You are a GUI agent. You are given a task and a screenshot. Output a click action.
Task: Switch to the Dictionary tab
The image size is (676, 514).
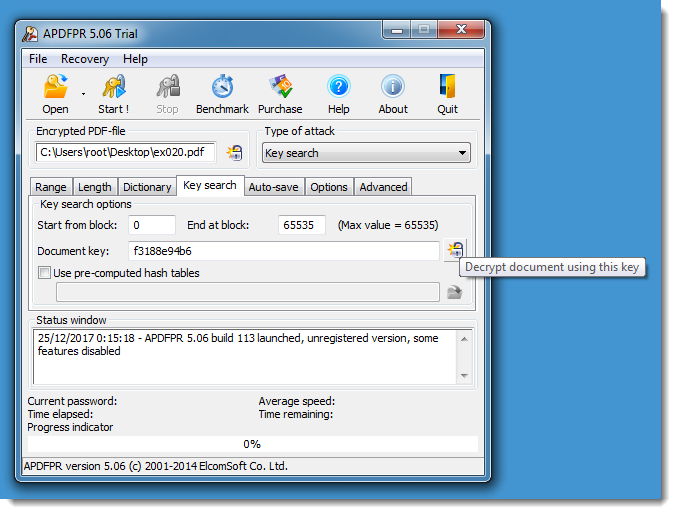coord(147,187)
